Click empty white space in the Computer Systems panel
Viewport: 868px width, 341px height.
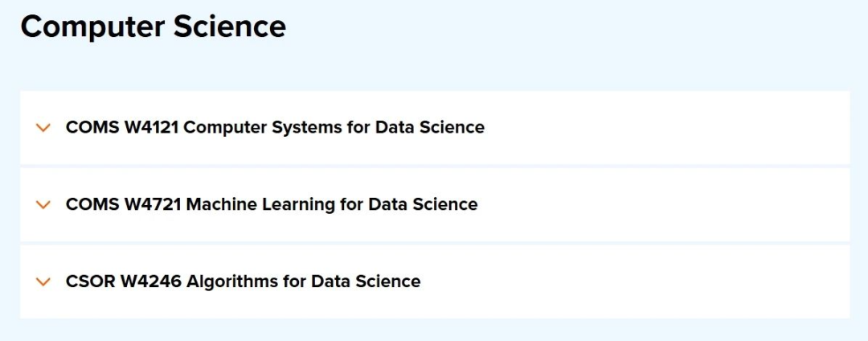[x=667, y=128]
